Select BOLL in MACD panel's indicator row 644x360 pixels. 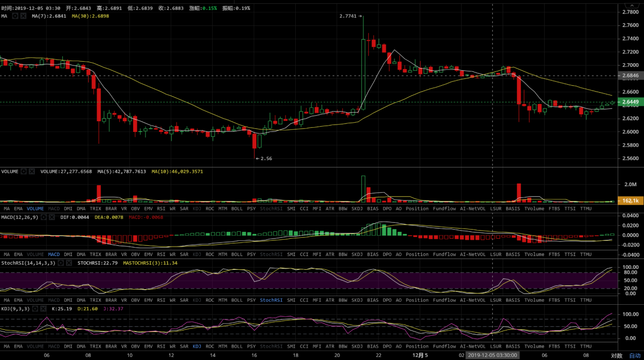coord(237,254)
